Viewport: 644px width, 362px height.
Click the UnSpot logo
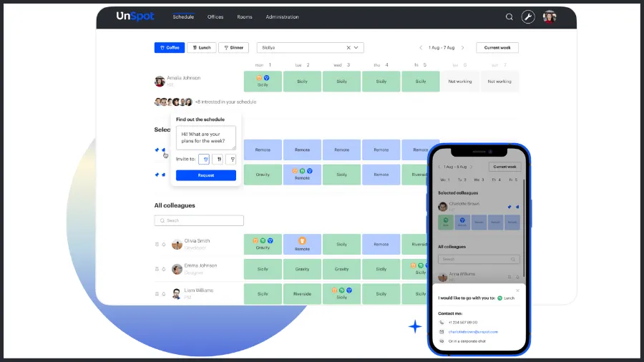point(135,16)
